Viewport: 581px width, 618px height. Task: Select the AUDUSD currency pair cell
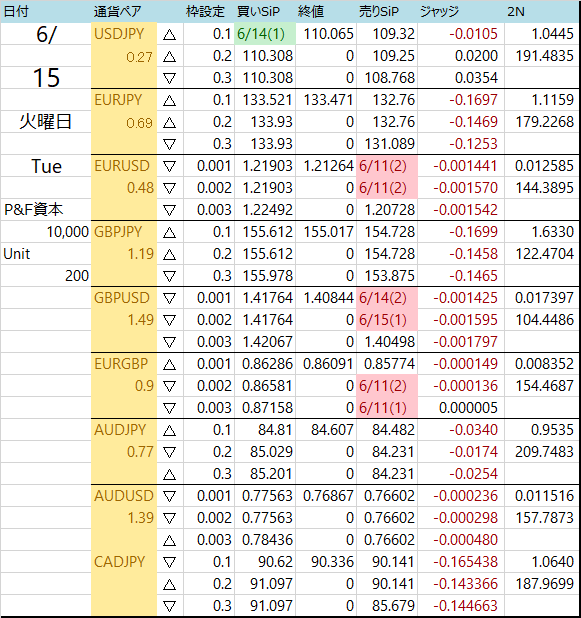pos(124,496)
